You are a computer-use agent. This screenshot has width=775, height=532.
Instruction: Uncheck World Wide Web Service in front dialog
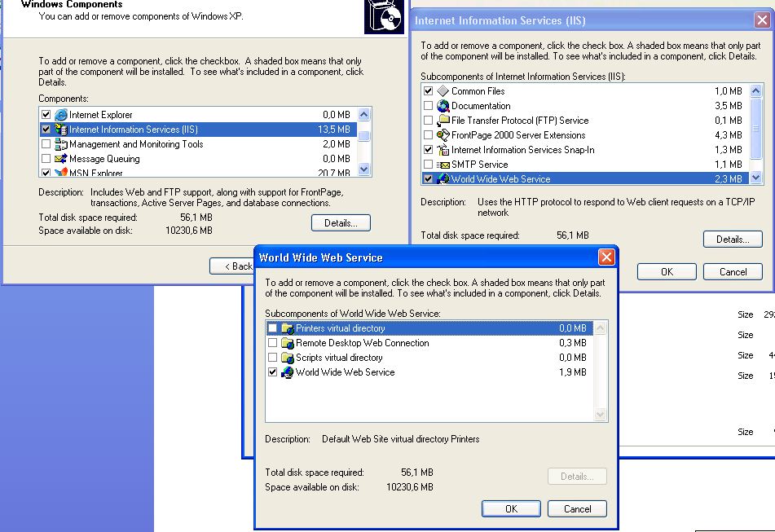tap(272, 372)
